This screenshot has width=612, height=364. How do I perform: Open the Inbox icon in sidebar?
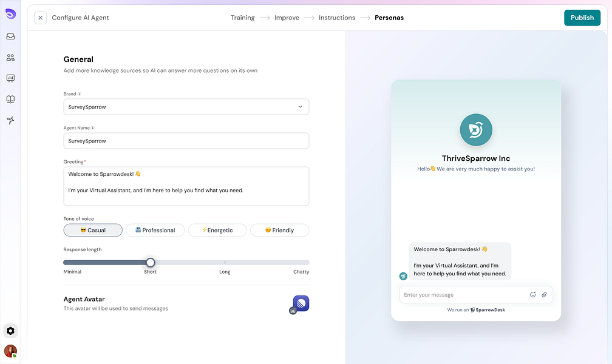coord(10,36)
